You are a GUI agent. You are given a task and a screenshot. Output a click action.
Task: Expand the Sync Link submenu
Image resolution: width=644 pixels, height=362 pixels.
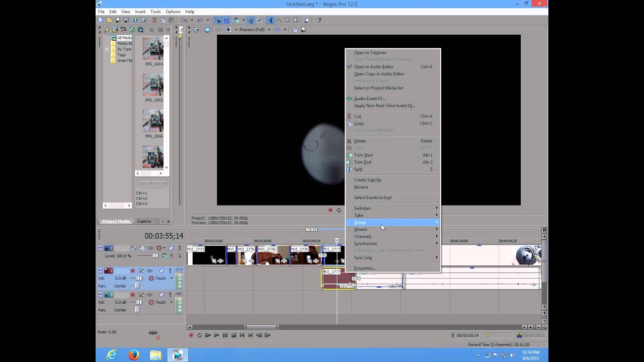(392, 258)
